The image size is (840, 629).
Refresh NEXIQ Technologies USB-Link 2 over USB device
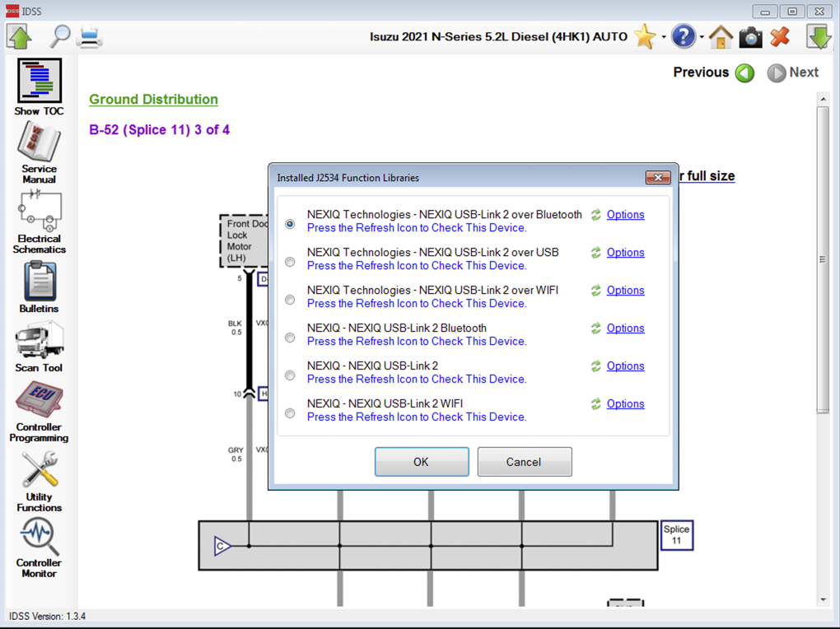point(595,253)
